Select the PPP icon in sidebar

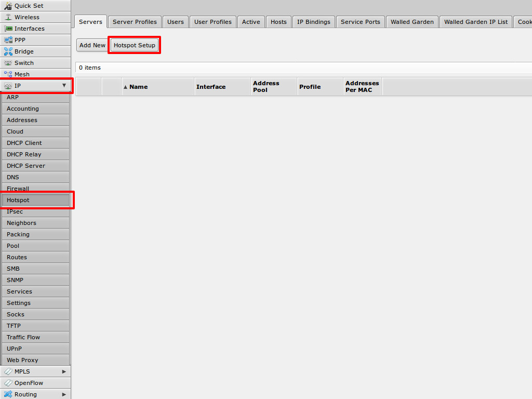coord(8,40)
